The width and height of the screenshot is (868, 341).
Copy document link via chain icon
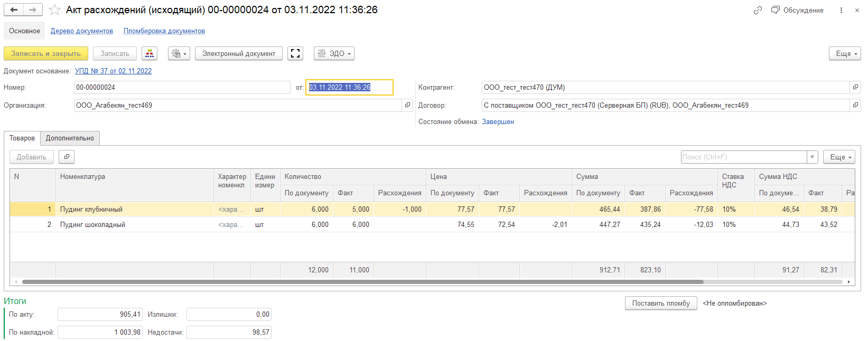[x=758, y=10]
